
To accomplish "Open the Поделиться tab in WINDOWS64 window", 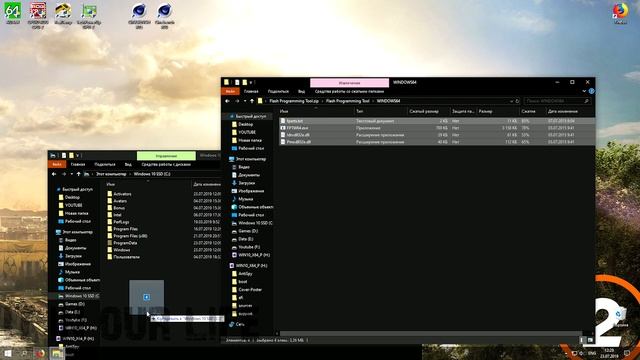I will click(278, 91).
